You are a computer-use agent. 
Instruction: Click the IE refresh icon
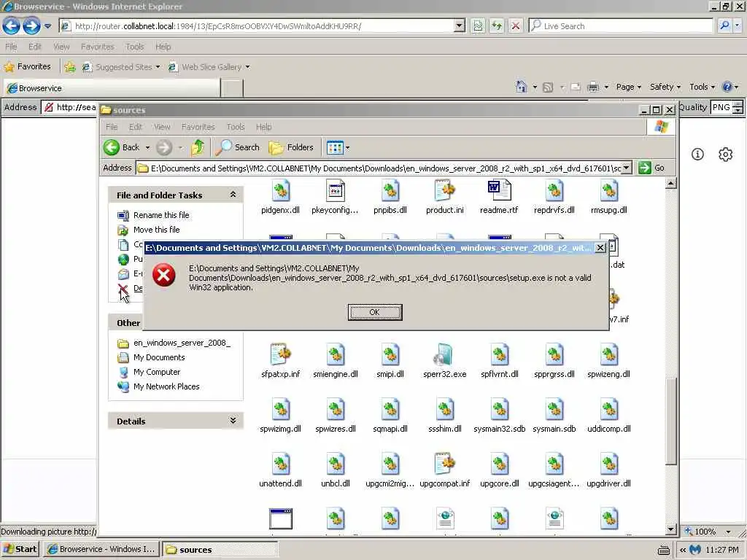click(x=496, y=26)
